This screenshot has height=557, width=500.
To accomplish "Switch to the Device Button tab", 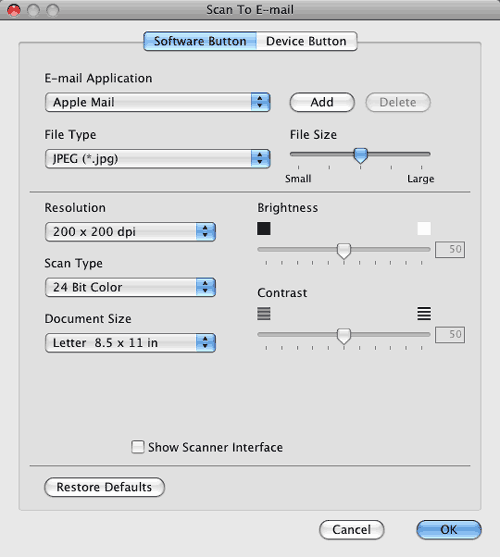I will [x=306, y=41].
